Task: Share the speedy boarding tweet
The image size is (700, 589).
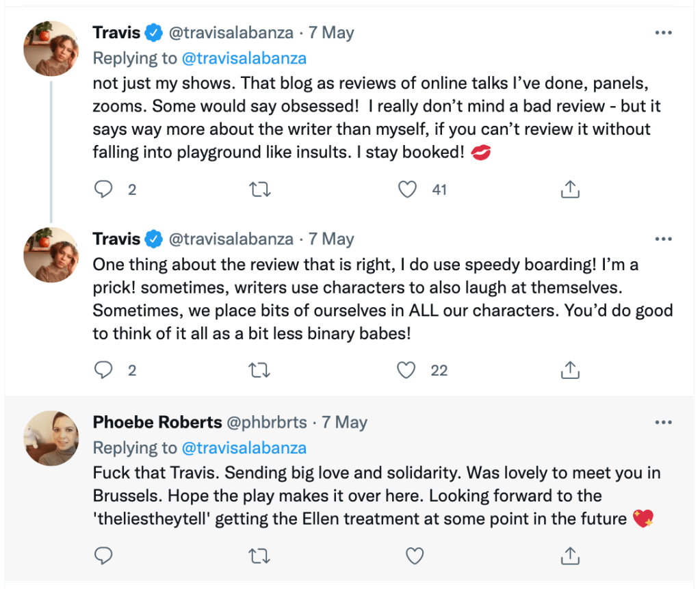Action: 570,370
